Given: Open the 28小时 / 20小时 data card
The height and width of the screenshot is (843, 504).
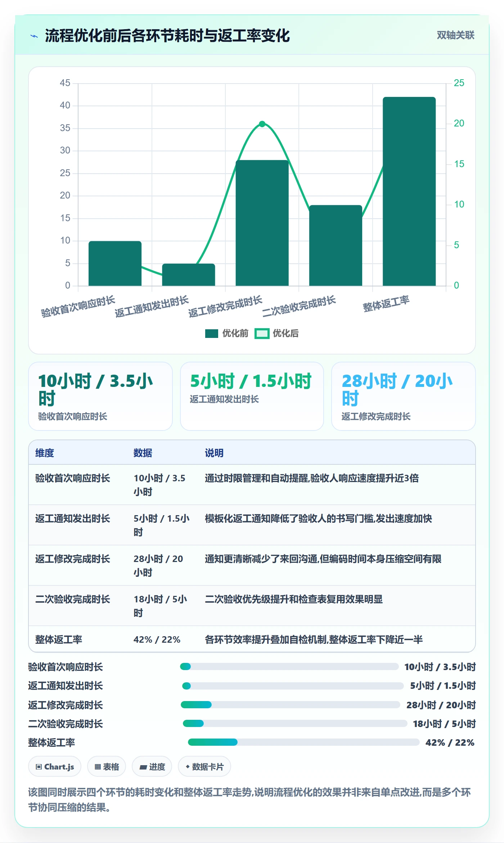Looking at the screenshot, I should [404, 396].
